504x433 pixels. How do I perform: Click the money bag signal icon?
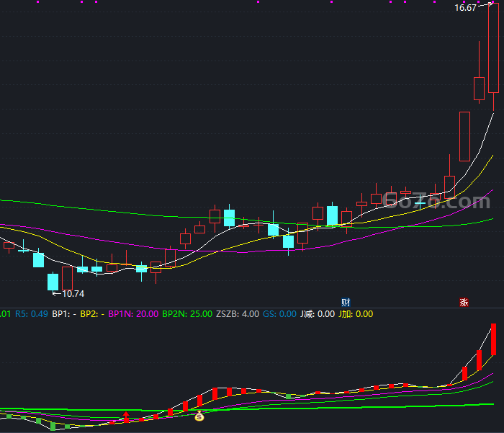point(199,416)
